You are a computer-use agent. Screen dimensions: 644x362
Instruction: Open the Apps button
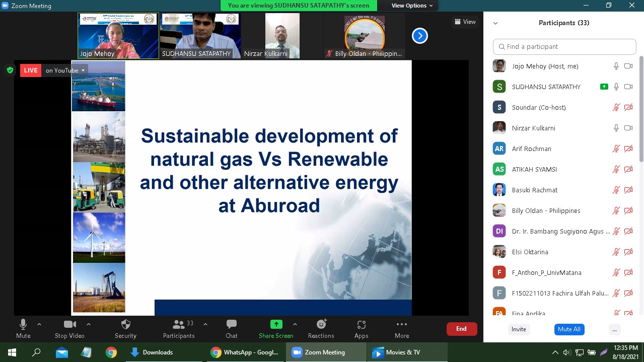pos(362,328)
